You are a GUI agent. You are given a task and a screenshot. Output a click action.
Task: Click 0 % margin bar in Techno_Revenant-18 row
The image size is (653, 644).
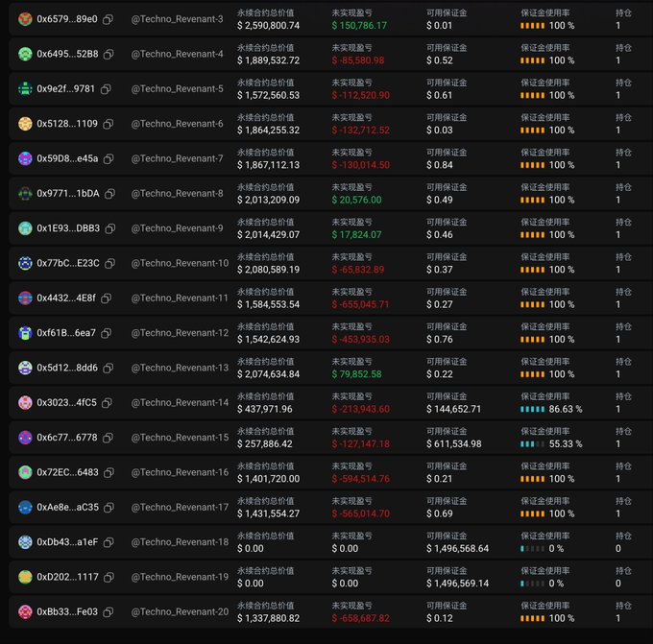[532, 549]
